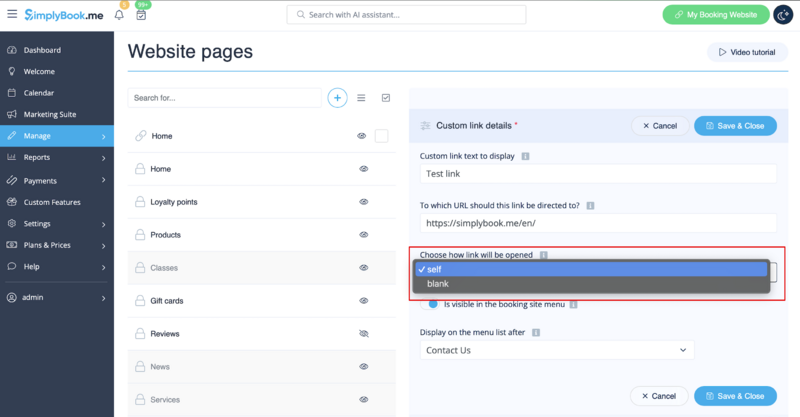800x417 pixels.
Task: Toggle visibility eye on News page
Action: [x=364, y=366]
